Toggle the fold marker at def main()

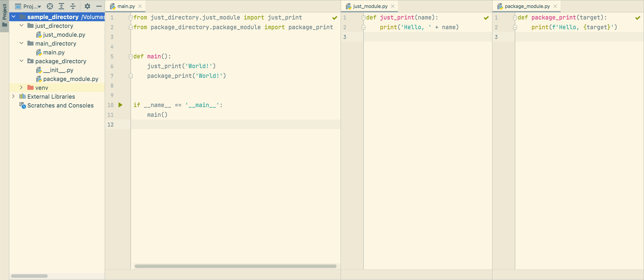pyautogui.click(x=131, y=57)
